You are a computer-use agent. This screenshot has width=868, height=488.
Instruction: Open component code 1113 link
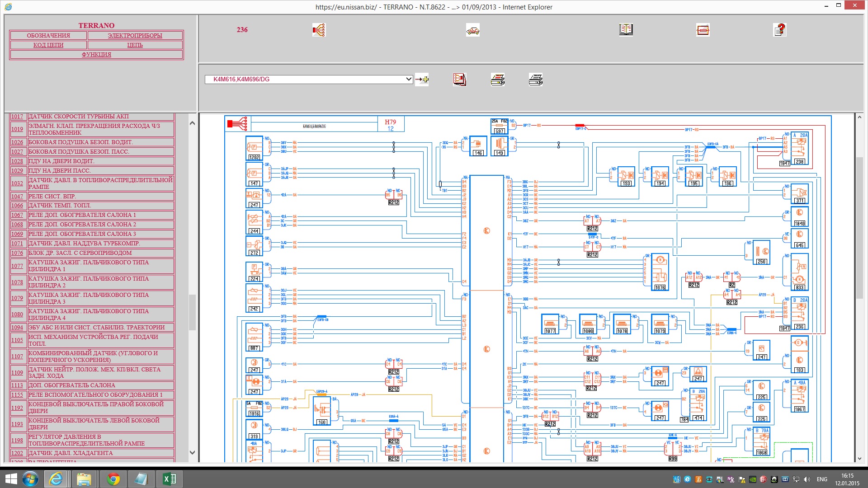pyautogui.click(x=17, y=385)
